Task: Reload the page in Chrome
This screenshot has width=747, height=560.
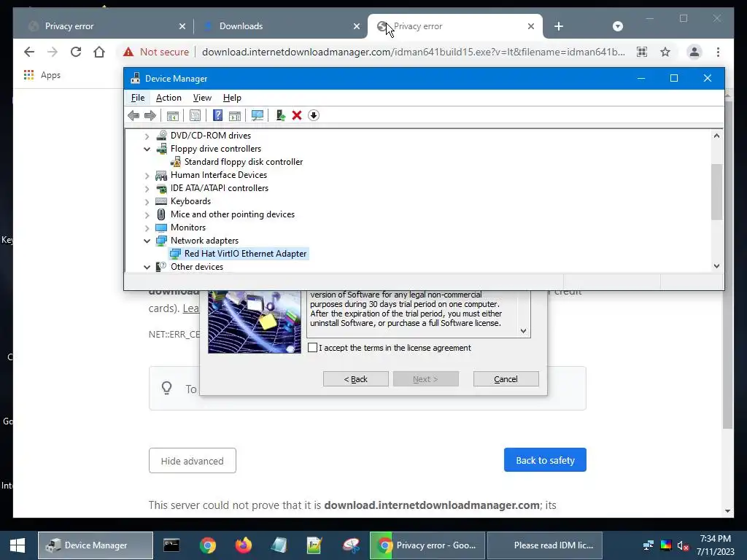Action: point(76,52)
